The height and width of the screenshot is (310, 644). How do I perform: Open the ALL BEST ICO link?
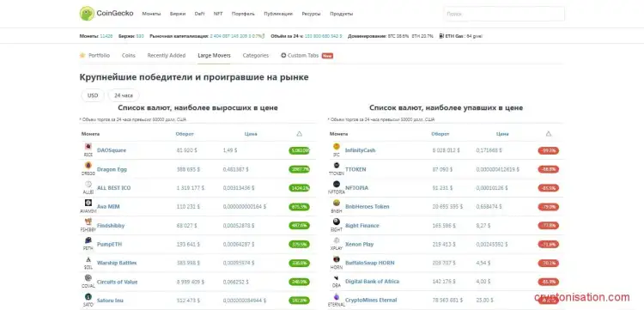click(113, 188)
